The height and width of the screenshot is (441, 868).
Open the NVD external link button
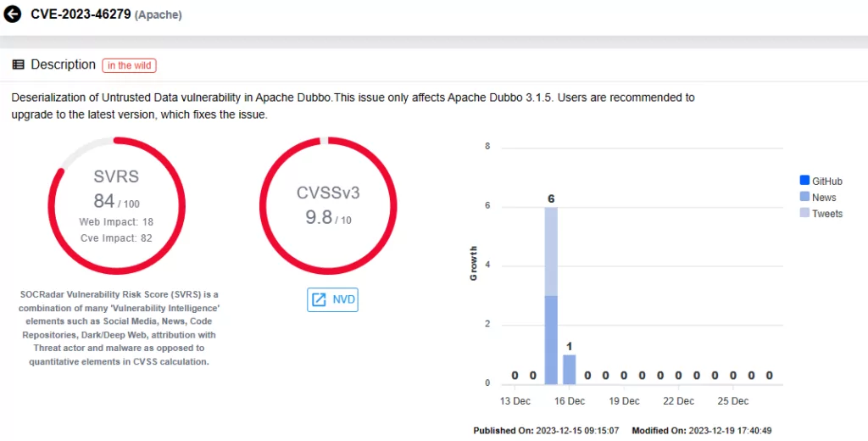click(x=332, y=299)
